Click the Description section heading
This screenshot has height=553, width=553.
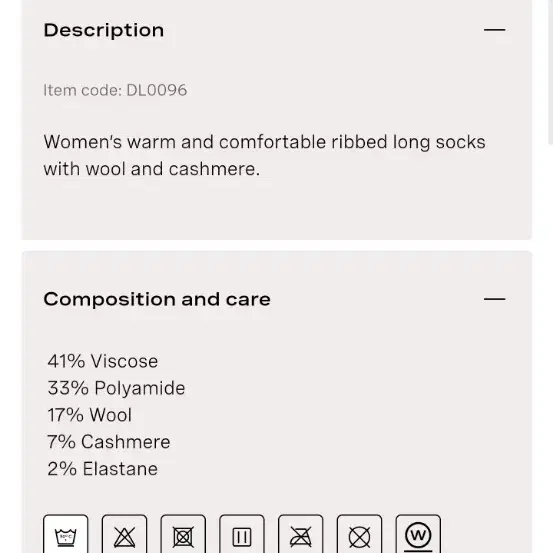click(104, 30)
